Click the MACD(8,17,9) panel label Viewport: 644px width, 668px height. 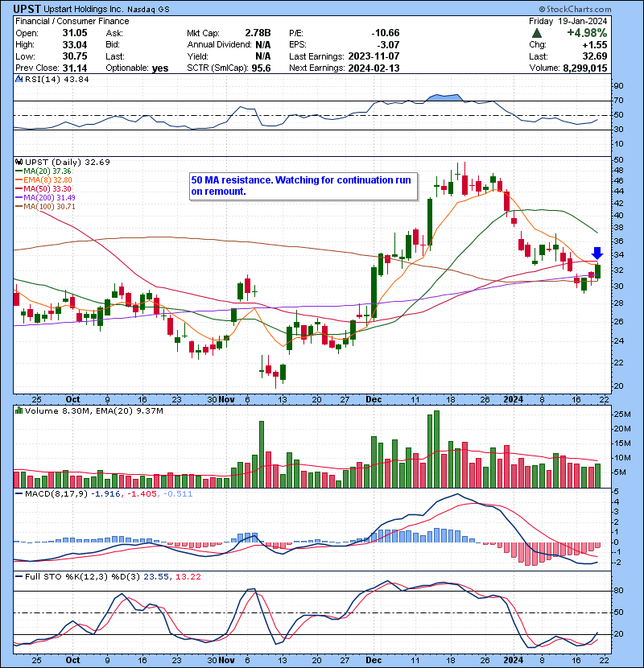point(56,494)
